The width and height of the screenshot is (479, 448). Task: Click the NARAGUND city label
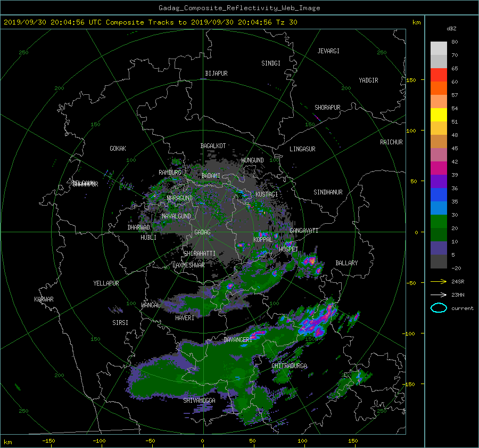click(180, 198)
